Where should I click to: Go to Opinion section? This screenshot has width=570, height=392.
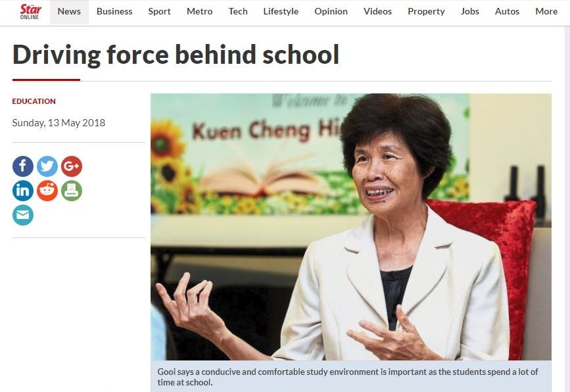point(331,12)
